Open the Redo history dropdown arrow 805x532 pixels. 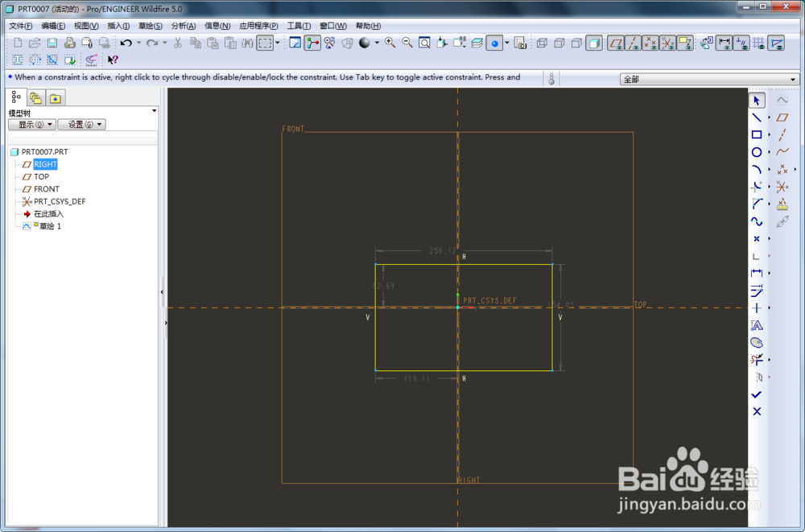(165, 43)
